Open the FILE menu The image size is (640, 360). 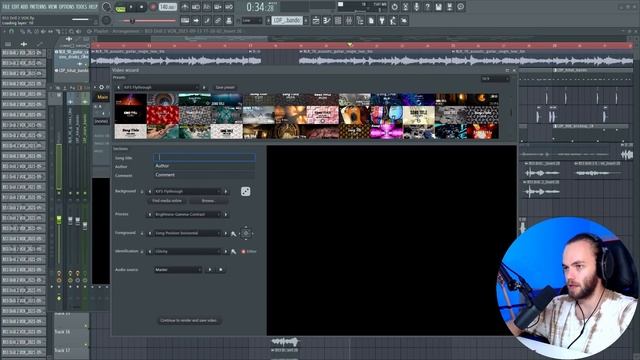pos(6,7)
